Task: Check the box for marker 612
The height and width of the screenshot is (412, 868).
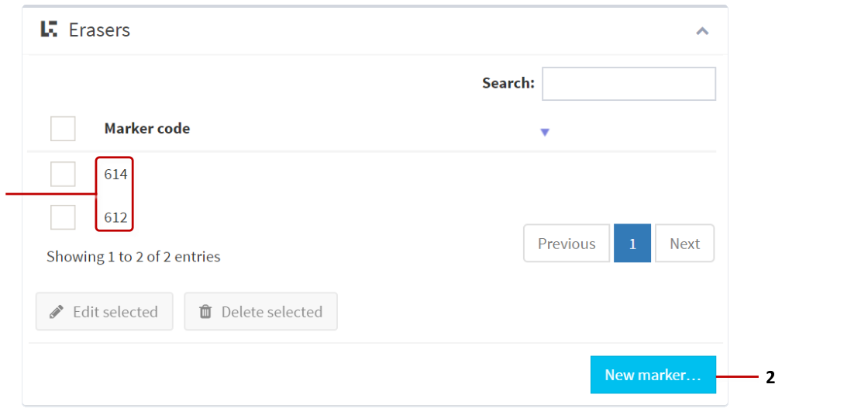Action: pos(63,217)
